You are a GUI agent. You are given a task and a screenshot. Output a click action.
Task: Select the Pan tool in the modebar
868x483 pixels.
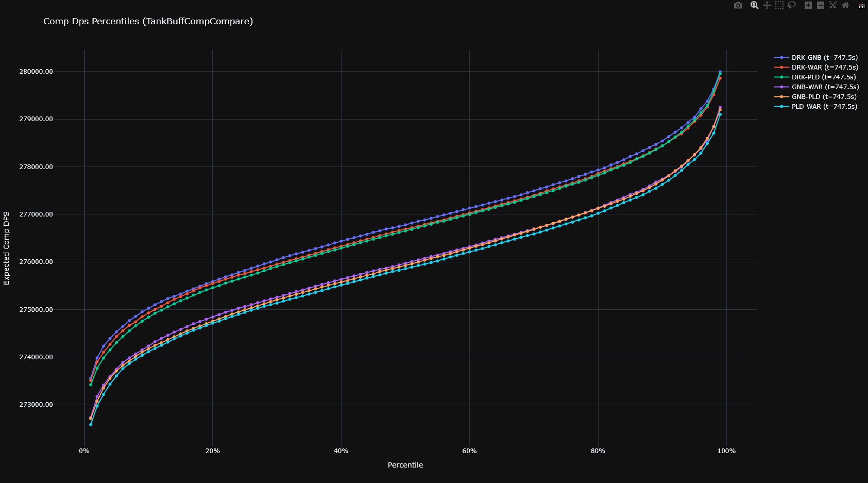767,5
